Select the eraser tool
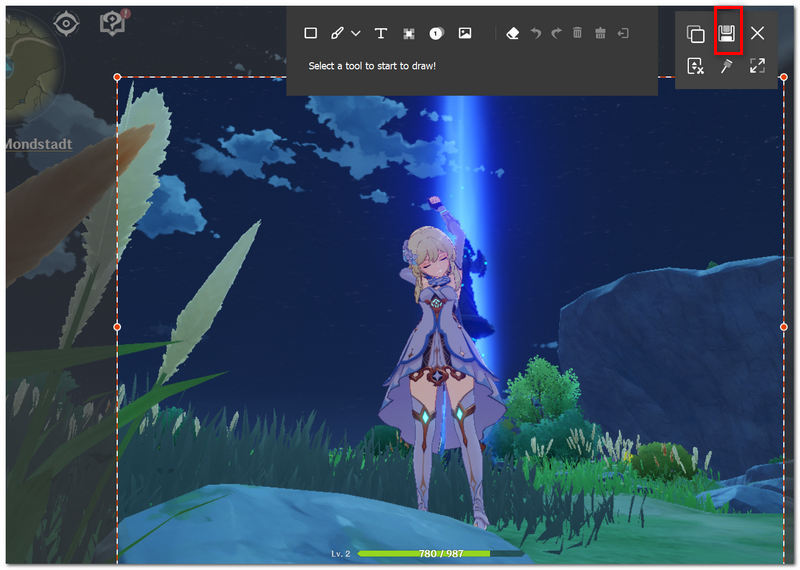800x570 pixels. (512, 34)
